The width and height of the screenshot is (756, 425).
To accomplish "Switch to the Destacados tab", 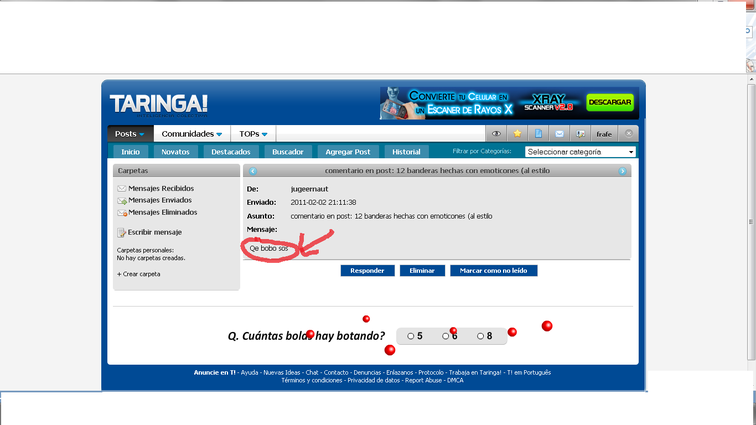I will tap(230, 152).
